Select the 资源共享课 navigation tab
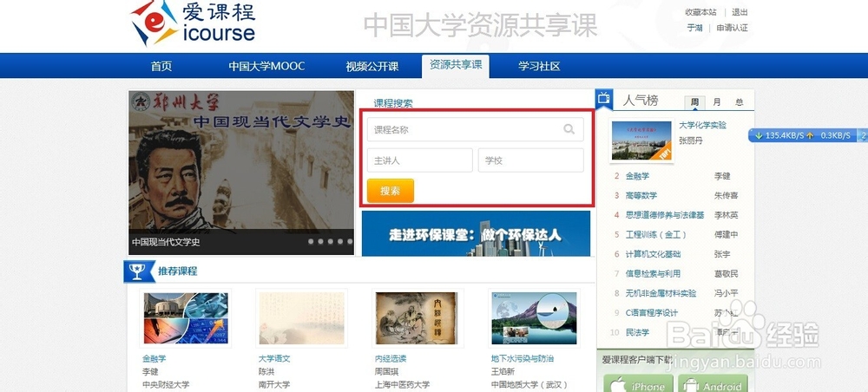 456,65
